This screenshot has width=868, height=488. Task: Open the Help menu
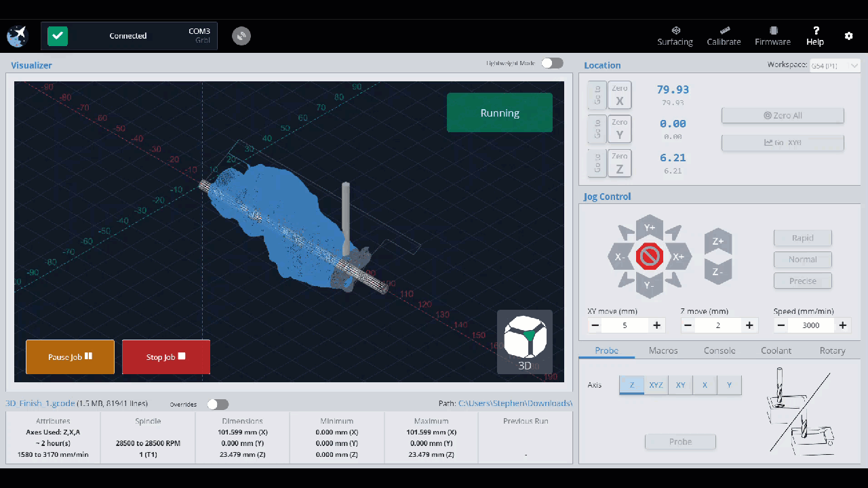coord(815,36)
